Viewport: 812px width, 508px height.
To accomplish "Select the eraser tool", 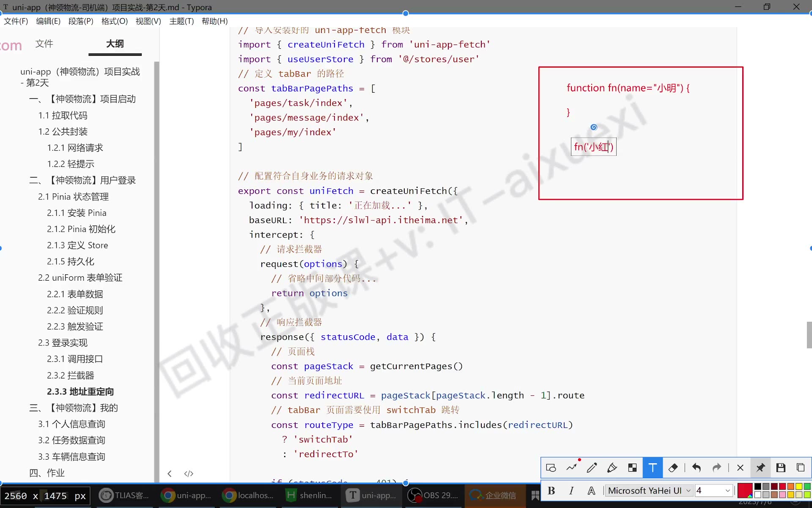I will point(673,468).
